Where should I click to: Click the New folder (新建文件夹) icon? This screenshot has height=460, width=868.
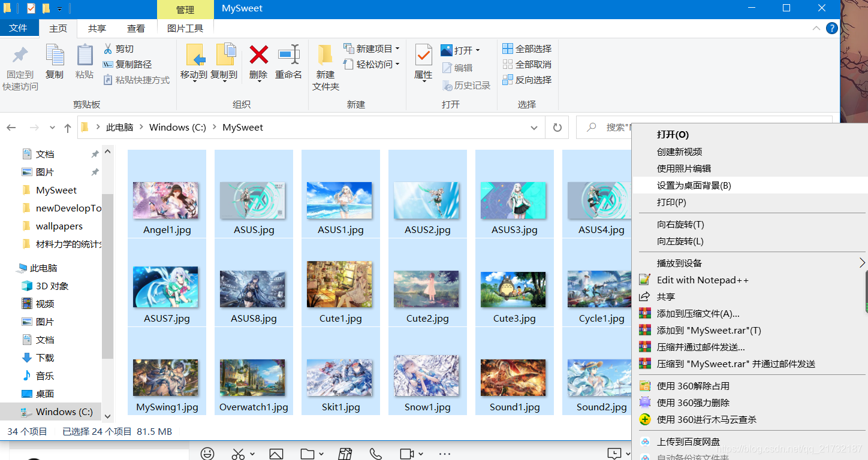click(325, 55)
